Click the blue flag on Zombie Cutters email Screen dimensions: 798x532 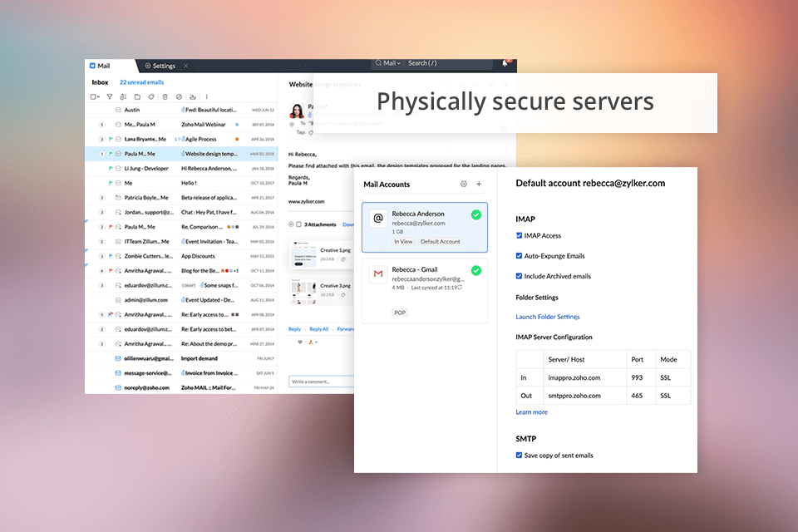click(111, 256)
